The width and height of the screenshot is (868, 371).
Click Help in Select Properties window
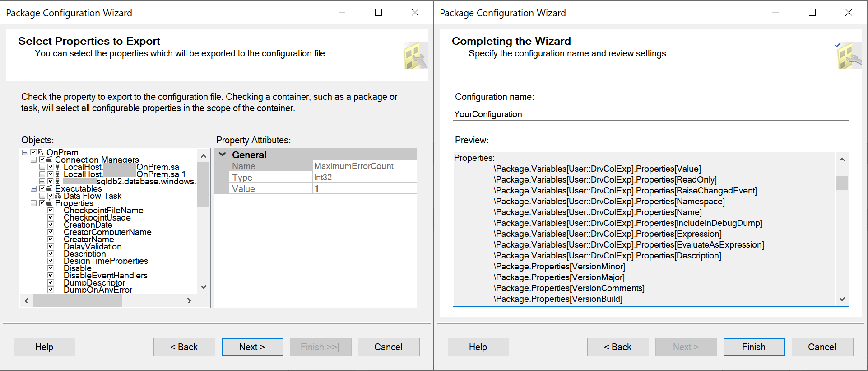point(45,347)
